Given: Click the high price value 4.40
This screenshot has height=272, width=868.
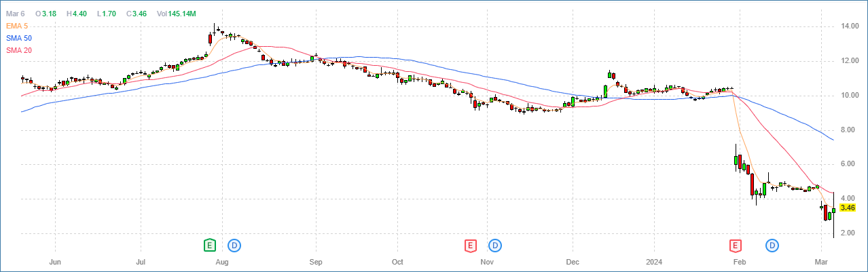Looking at the screenshot, I should [79, 14].
